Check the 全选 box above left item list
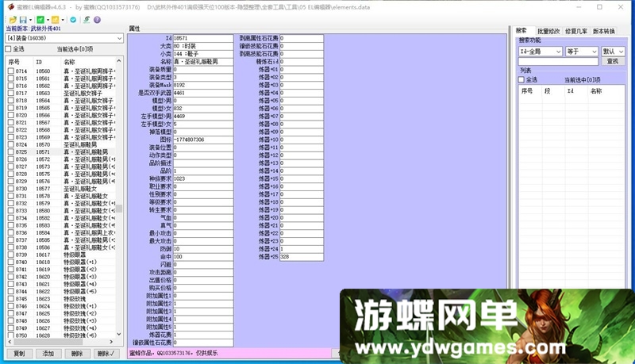Screen dimensions: 635x364 tap(9, 49)
